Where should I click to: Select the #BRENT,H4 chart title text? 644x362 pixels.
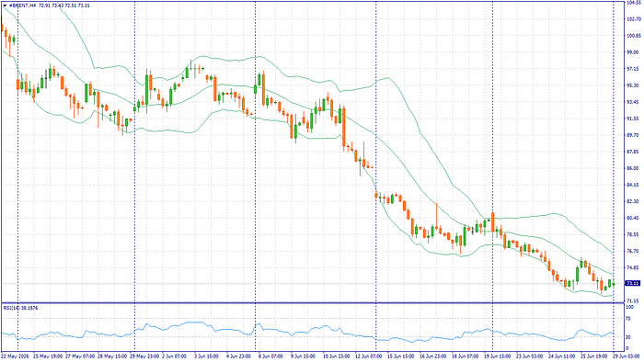[x=22, y=6]
